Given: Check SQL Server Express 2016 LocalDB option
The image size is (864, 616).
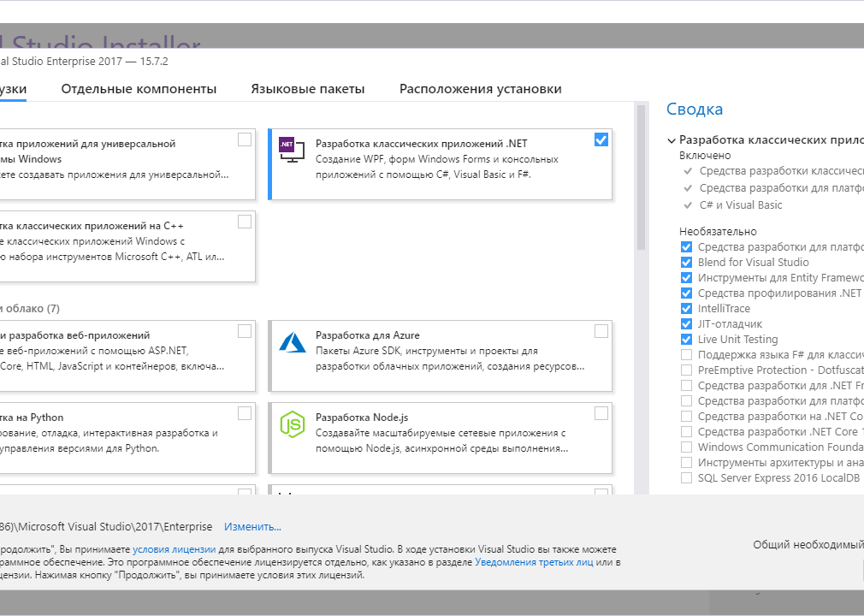Looking at the screenshot, I should (686, 477).
